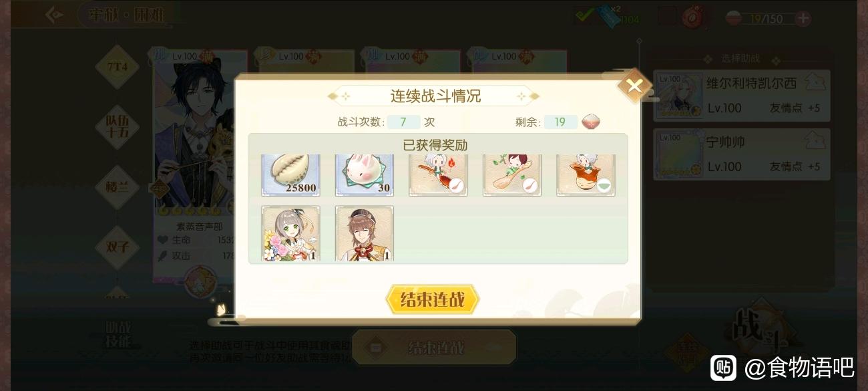The height and width of the screenshot is (391, 868).
Task: Open the 7T4 team tab
Action: point(117,67)
